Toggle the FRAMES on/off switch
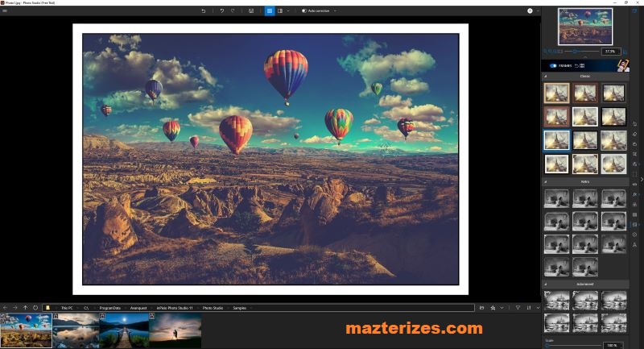The width and height of the screenshot is (644, 349). coord(553,66)
